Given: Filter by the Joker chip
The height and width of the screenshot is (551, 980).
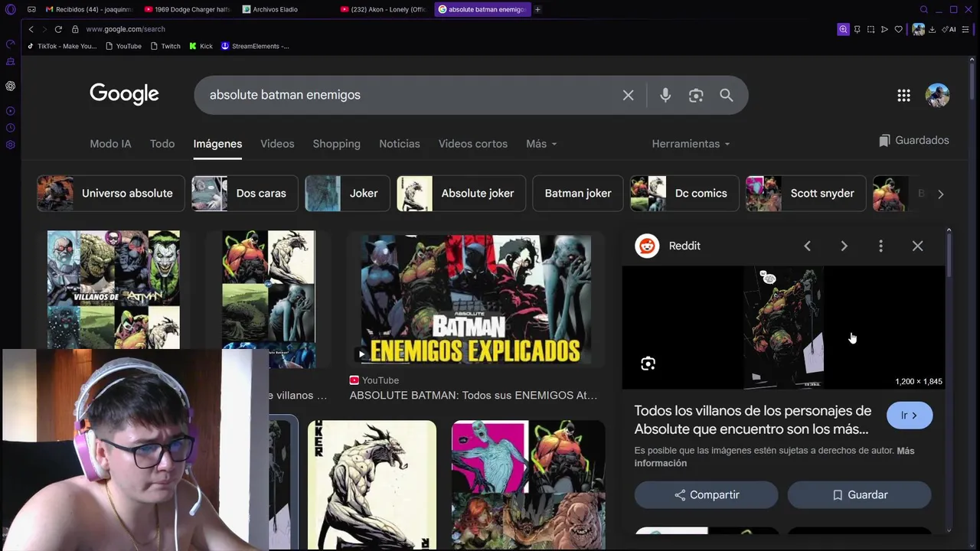Looking at the screenshot, I should tap(348, 194).
